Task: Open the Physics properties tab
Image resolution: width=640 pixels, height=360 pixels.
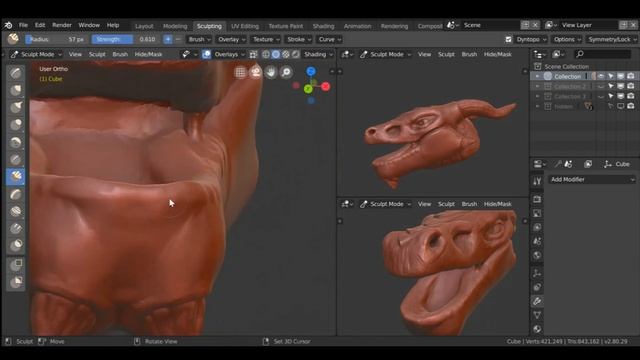Action: pos(537,287)
